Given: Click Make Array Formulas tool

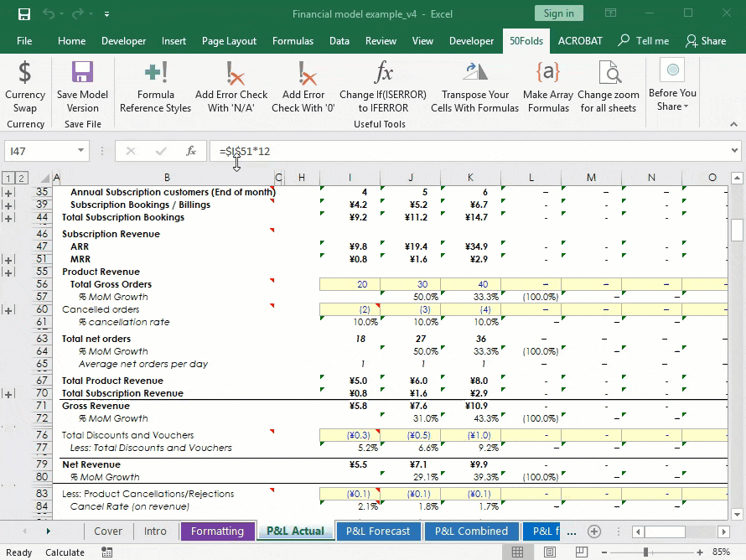Looking at the screenshot, I should 548,87.
